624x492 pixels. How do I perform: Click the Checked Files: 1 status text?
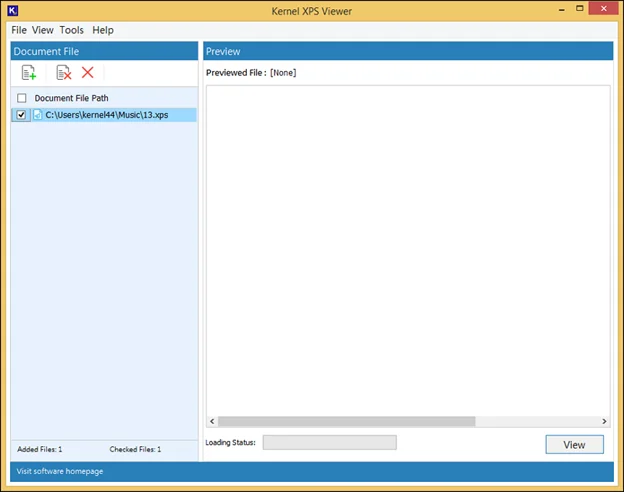pyautogui.click(x=135, y=449)
